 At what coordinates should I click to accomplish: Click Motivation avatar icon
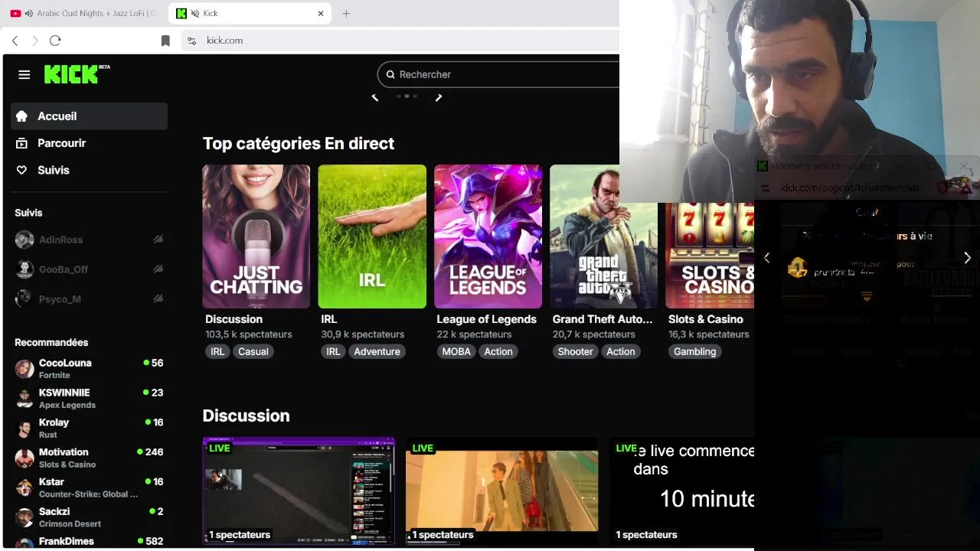tap(24, 458)
